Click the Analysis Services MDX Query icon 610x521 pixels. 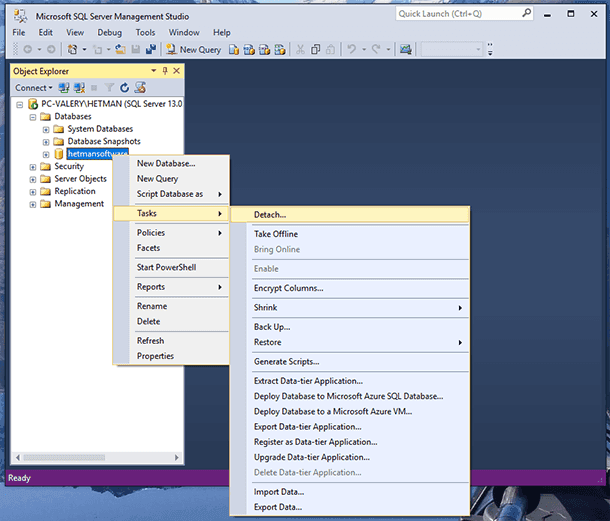pos(249,49)
